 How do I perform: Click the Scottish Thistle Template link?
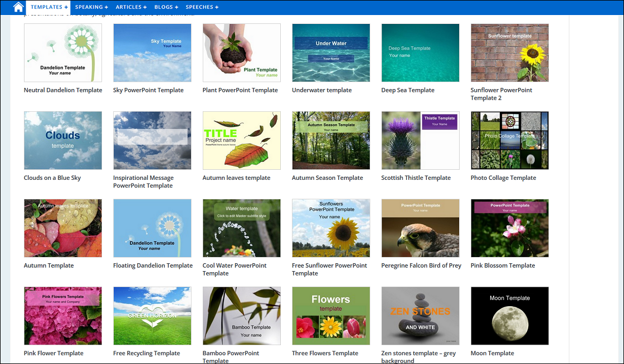pos(416,178)
